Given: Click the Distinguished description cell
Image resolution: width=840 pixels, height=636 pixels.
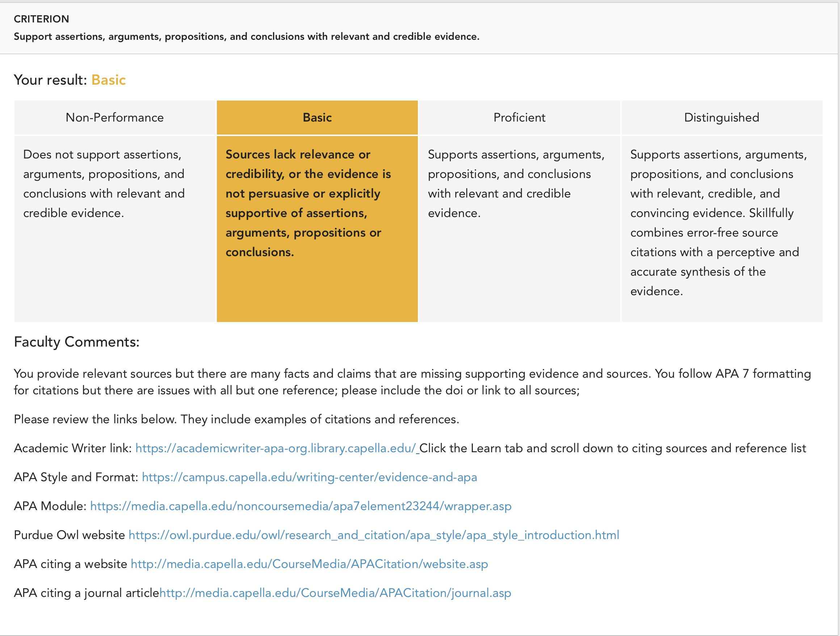Looking at the screenshot, I should (x=722, y=229).
